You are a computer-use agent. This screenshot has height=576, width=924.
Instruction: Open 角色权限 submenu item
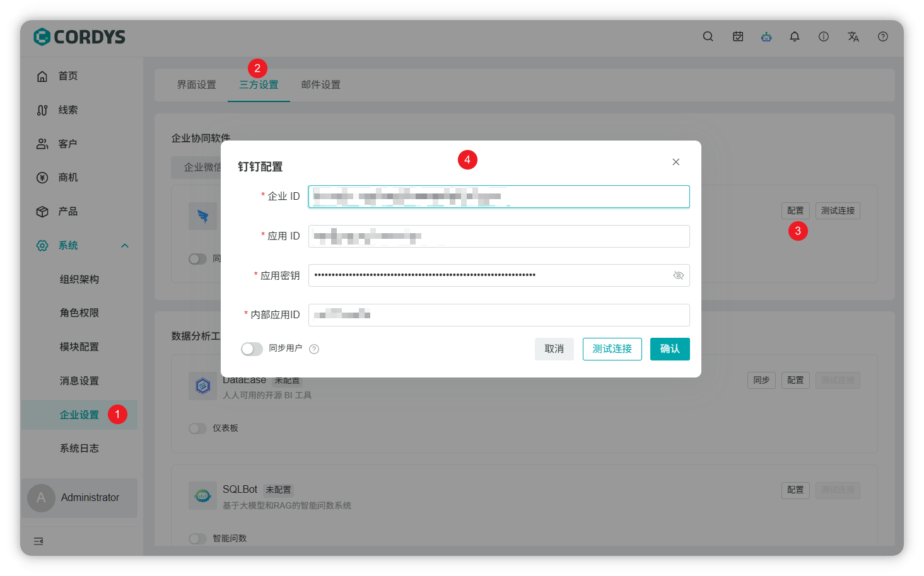click(79, 313)
